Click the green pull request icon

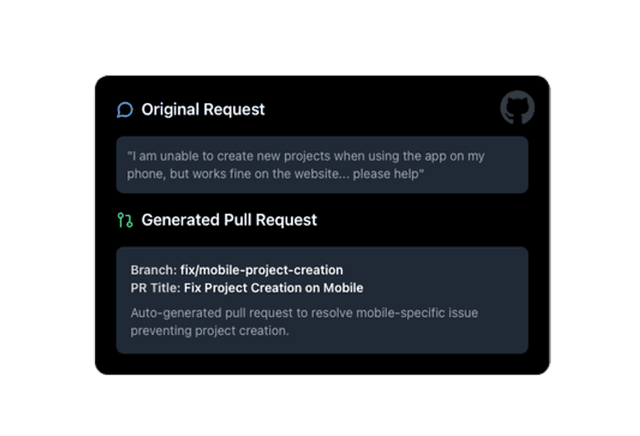coord(125,220)
